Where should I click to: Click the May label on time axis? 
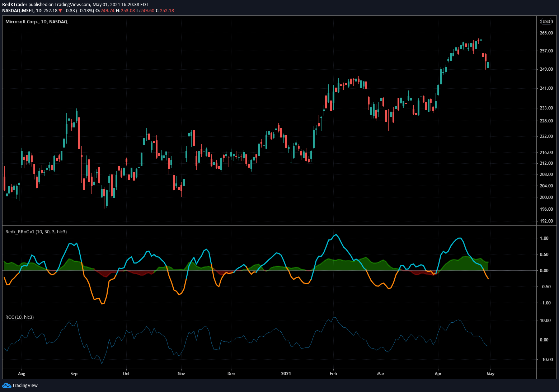[x=490, y=374]
